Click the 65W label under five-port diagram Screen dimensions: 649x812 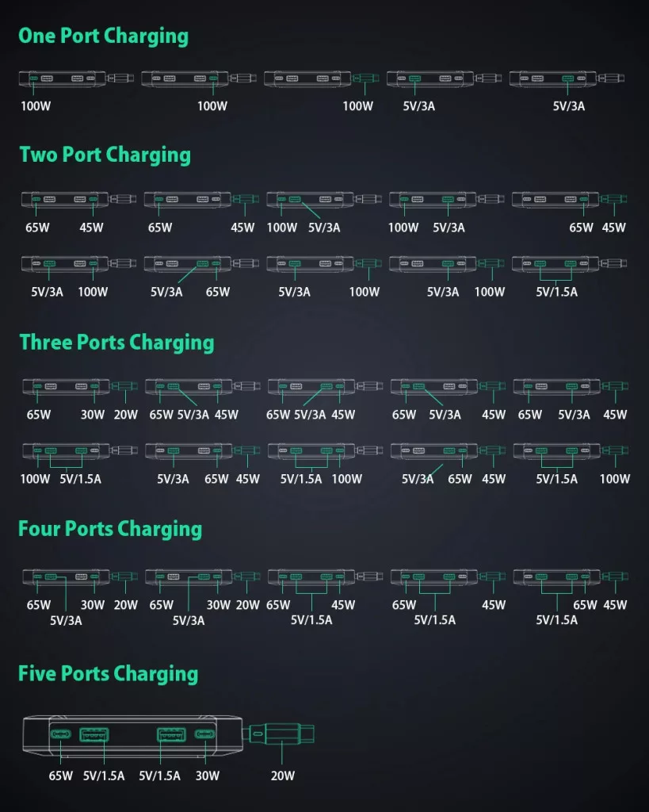point(60,776)
